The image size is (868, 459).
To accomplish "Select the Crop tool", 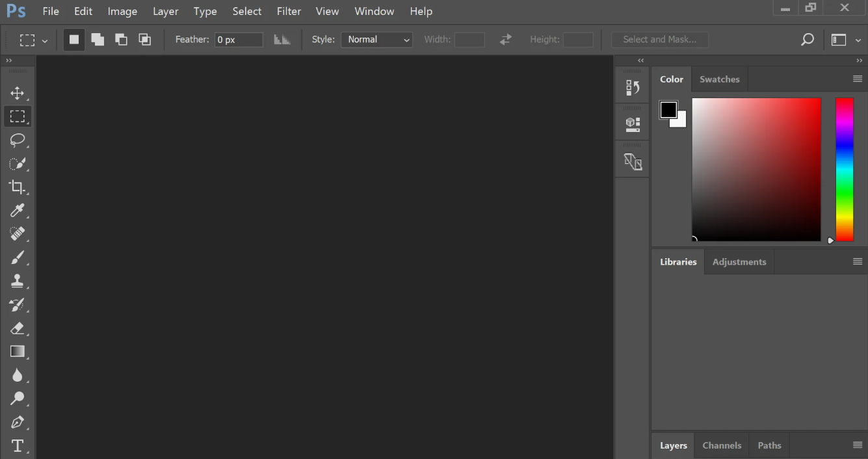I will 18,187.
